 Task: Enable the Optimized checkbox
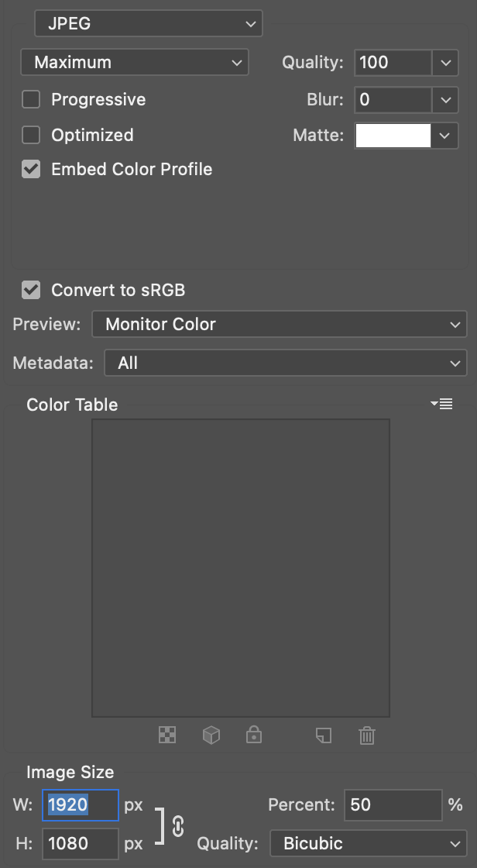31,135
